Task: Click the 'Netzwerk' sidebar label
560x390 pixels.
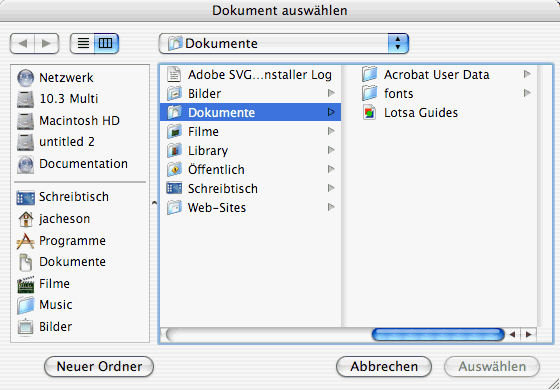Action: [x=66, y=78]
